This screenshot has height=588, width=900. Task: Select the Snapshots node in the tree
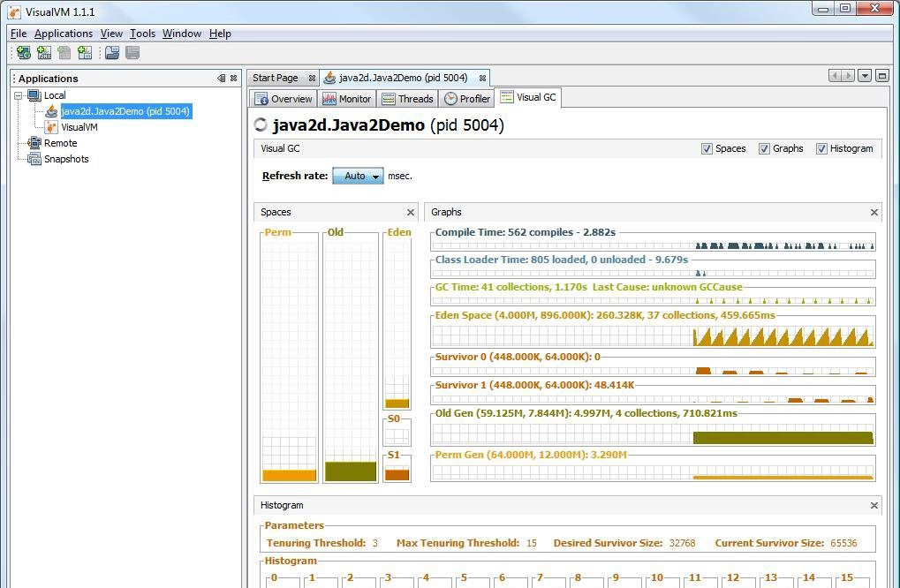(66, 159)
